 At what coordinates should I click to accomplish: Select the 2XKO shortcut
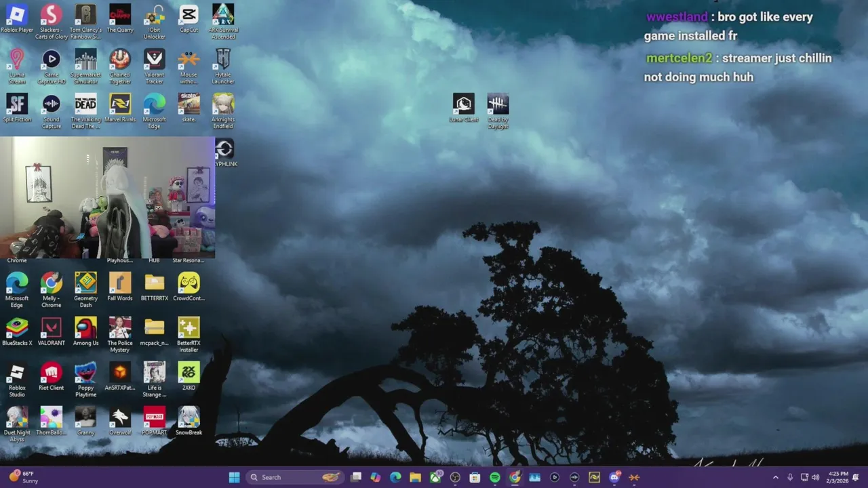pyautogui.click(x=189, y=377)
